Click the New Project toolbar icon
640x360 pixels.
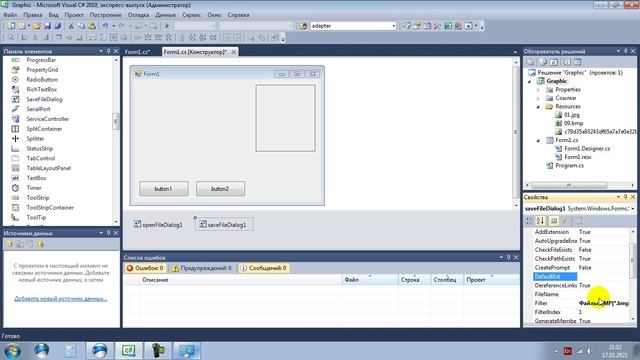(x=11, y=26)
